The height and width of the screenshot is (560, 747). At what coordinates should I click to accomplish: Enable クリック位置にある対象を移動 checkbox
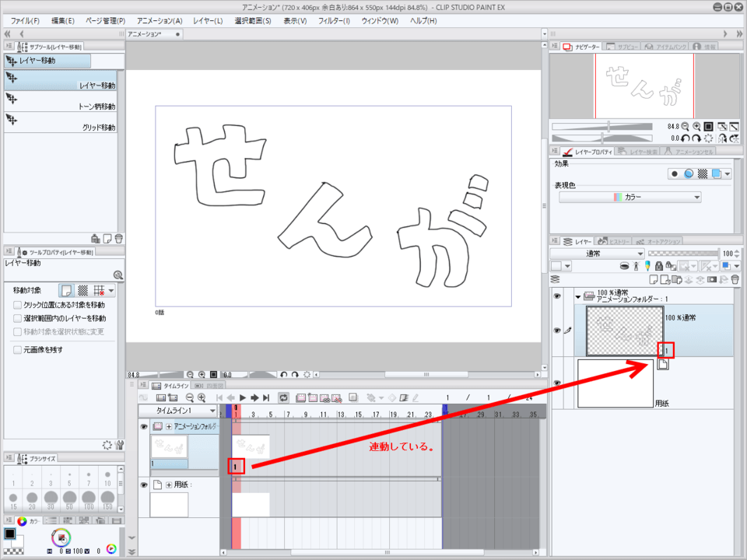click(18, 305)
